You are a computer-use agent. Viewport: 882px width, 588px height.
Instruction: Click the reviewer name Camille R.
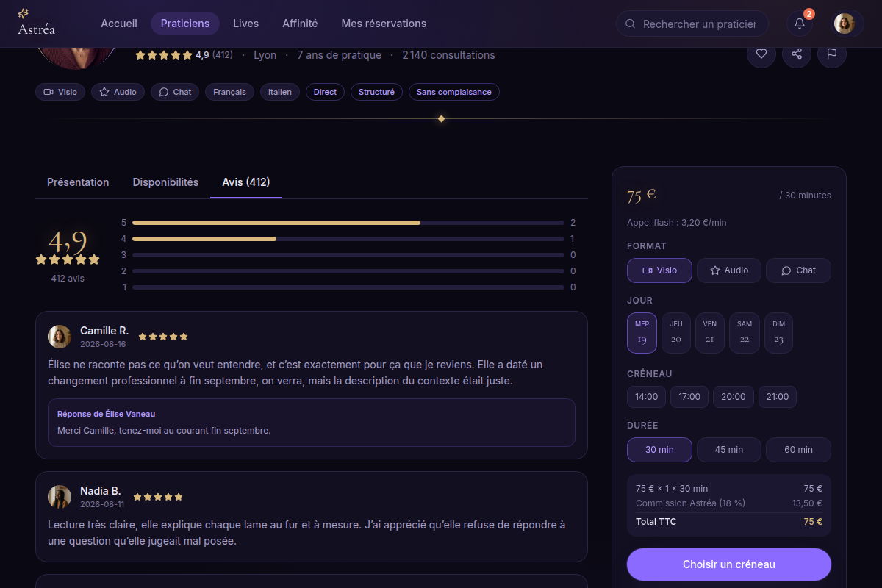pos(104,331)
